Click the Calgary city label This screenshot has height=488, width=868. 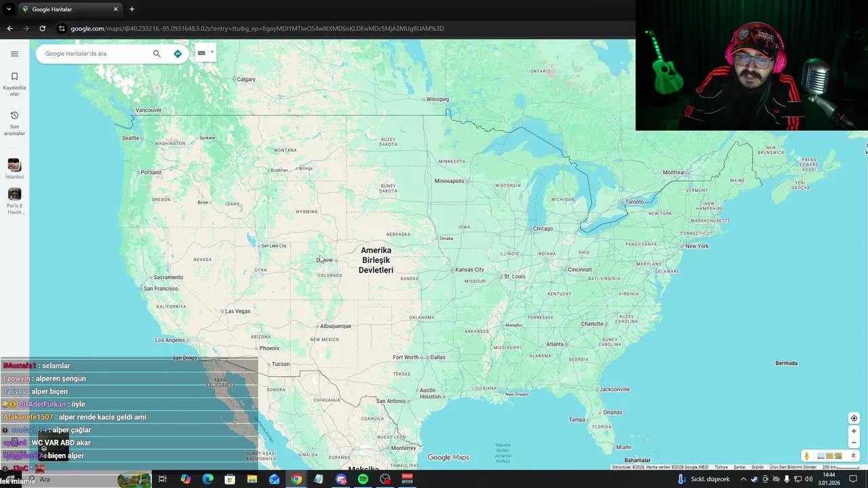[245, 79]
